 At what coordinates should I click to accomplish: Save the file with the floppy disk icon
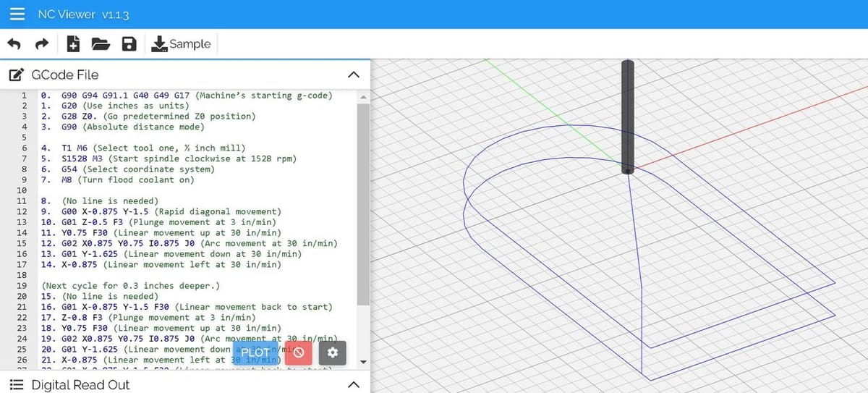click(129, 44)
